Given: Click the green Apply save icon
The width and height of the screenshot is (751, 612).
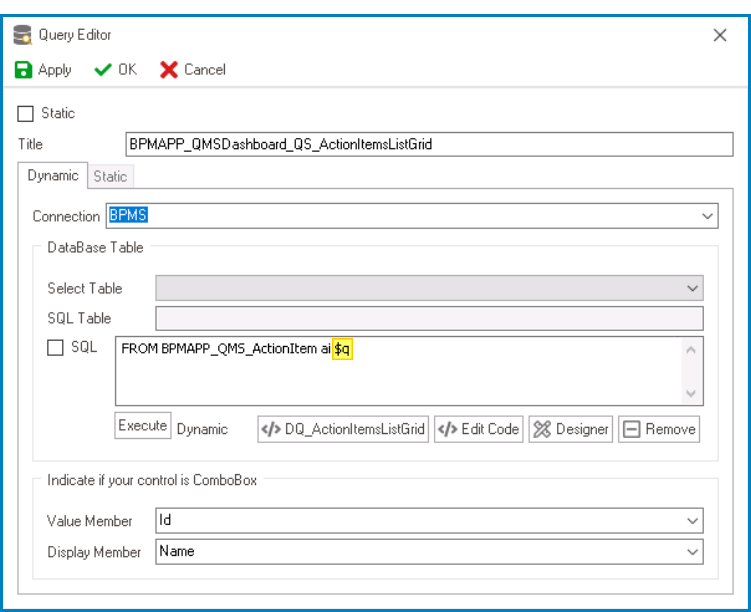Looking at the screenshot, I should click(x=23, y=70).
